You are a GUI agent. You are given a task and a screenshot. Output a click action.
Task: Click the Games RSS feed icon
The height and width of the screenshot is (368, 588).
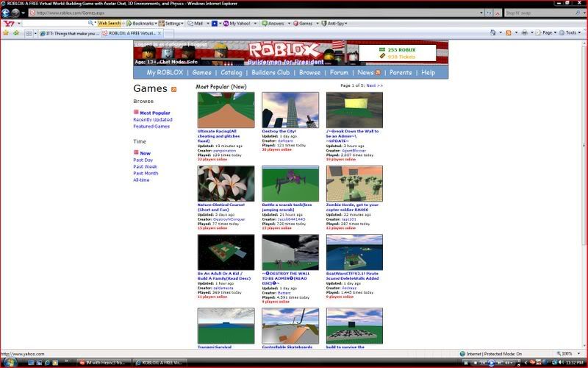pos(174,89)
